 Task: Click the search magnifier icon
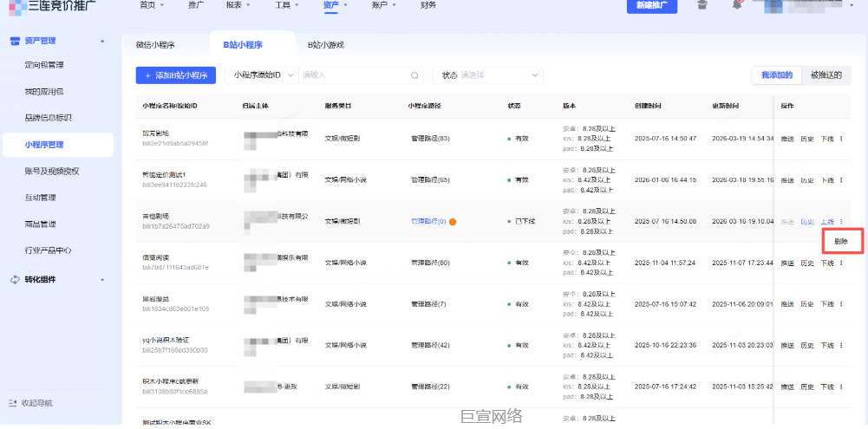(414, 75)
